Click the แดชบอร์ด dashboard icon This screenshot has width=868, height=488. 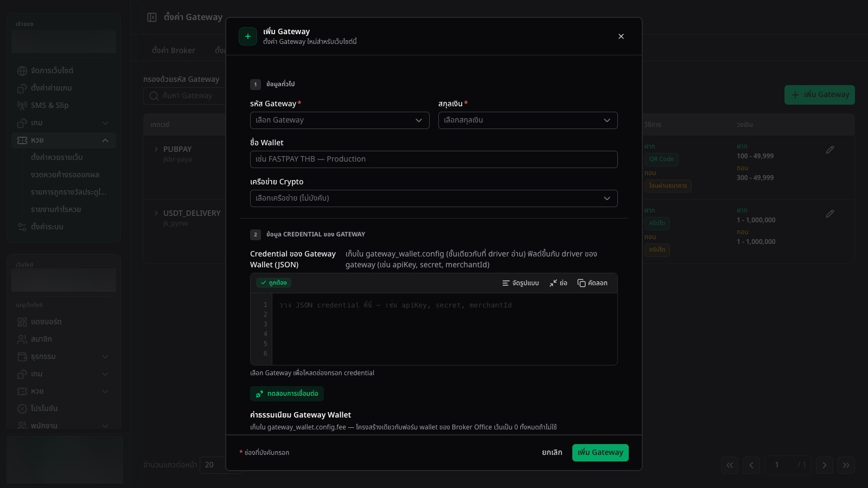click(22, 322)
